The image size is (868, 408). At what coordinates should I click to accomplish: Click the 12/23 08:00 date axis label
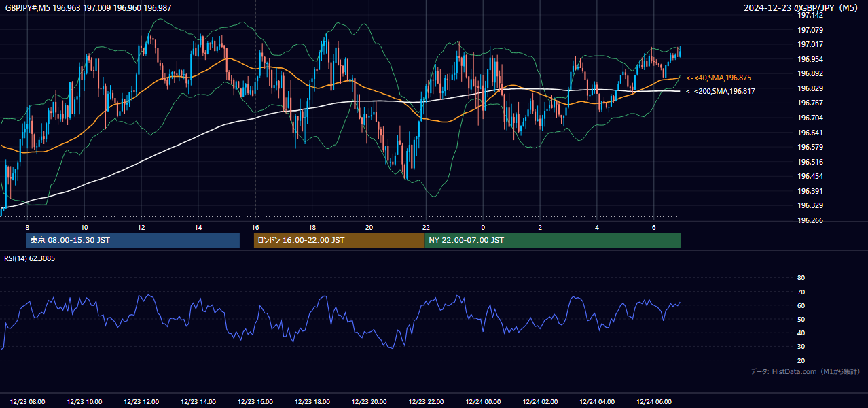(28, 401)
